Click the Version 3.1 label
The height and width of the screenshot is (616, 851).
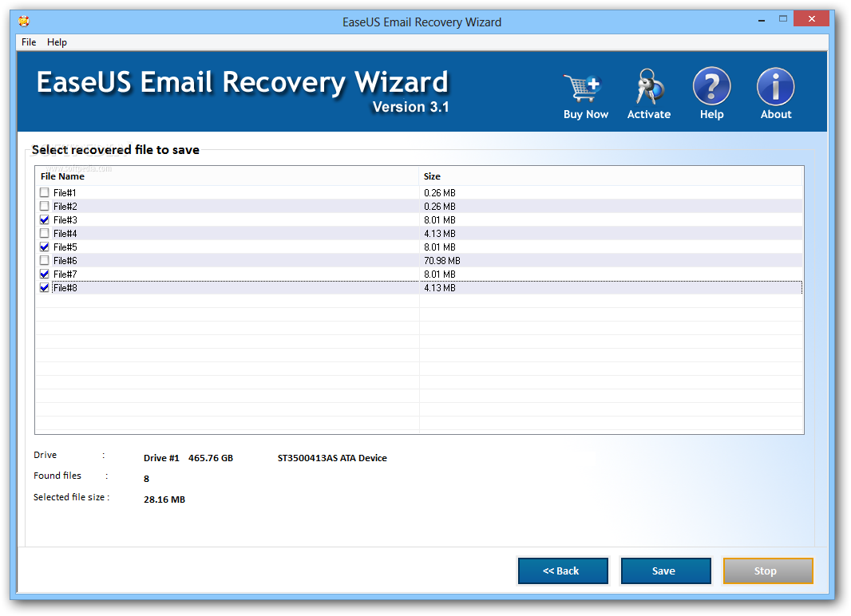click(x=411, y=107)
